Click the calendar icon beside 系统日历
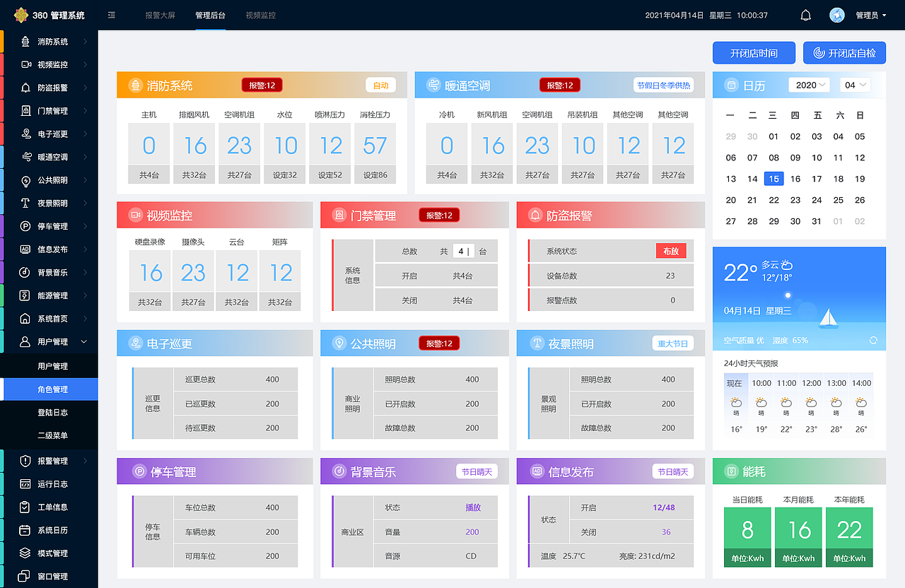The image size is (905, 588). pyautogui.click(x=25, y=530)
